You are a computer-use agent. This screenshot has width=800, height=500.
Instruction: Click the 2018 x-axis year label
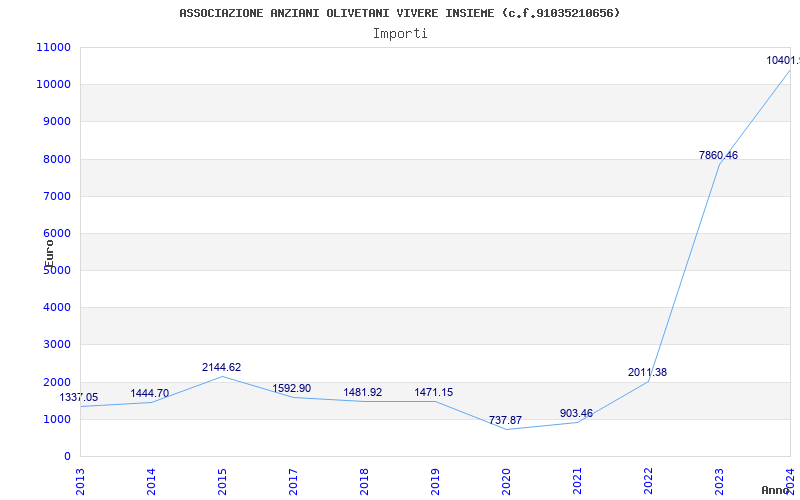[x=364, y=480]
